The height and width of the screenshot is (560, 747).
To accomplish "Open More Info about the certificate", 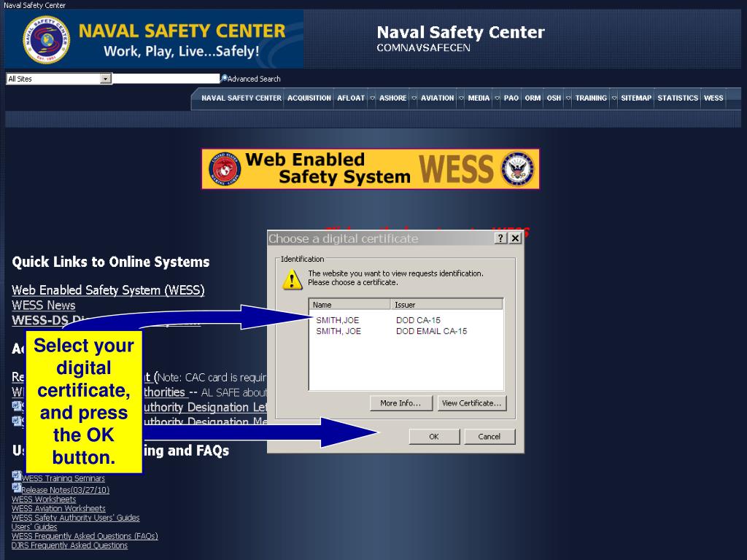I will 400,402.
